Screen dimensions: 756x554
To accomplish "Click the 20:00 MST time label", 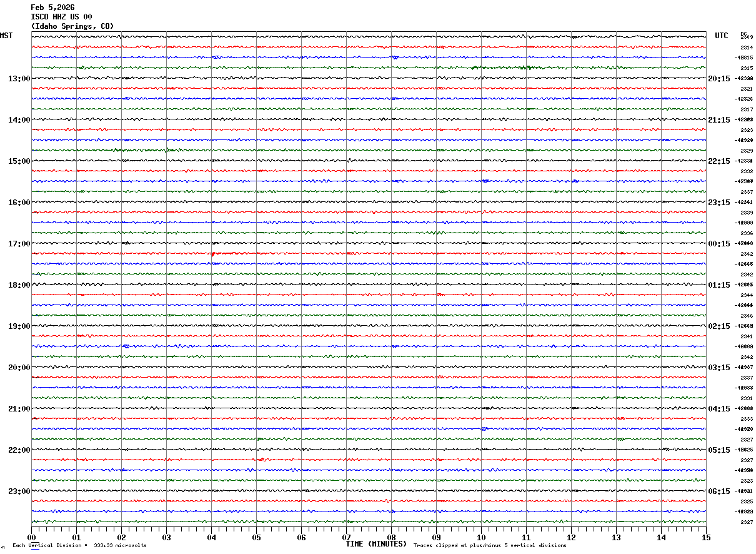I will (x=19, y=368).
